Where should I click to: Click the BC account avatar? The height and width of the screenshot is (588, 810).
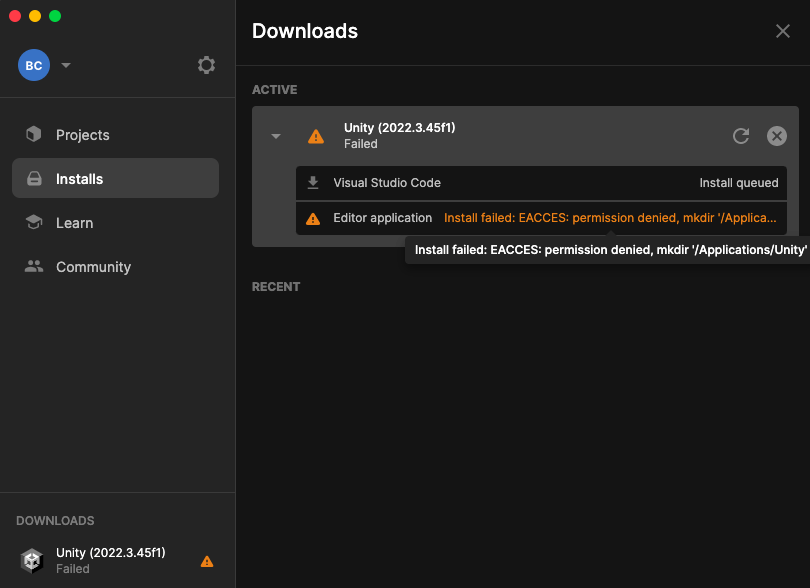(34, 65)
